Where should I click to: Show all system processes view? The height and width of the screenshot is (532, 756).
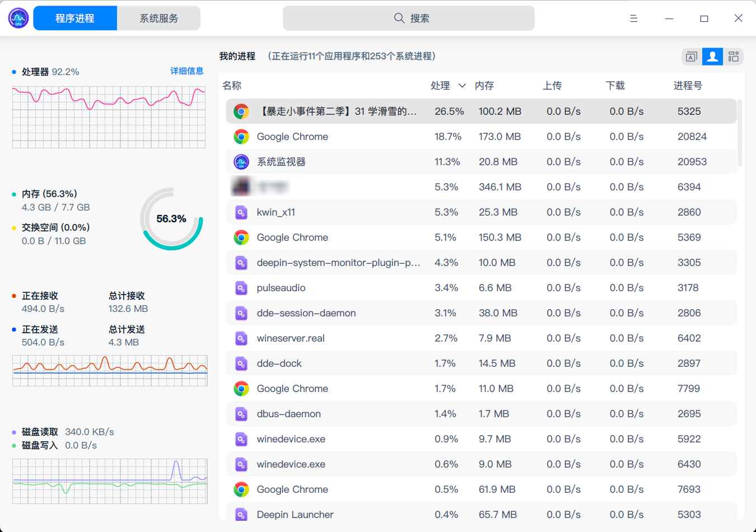coord(734,57)
